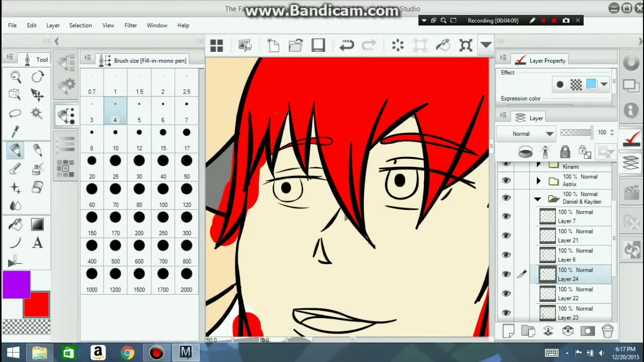Select the Move layer tool
This screenshot has width=644, height=362.
(37, 95)
